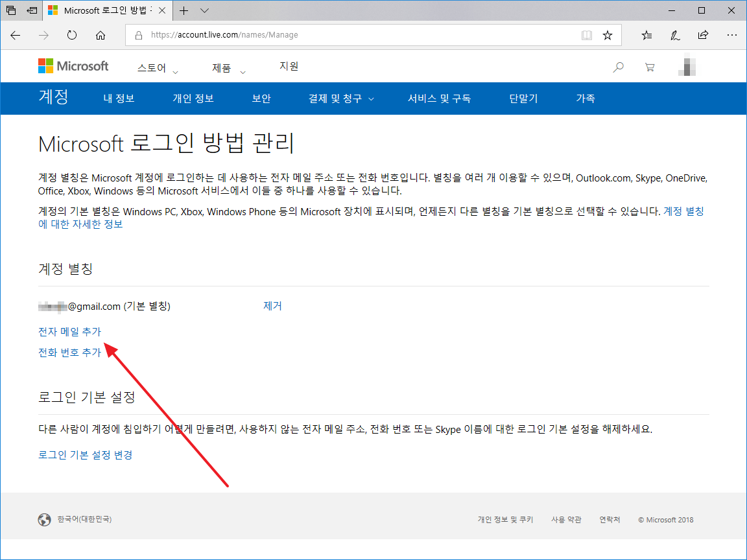747x560 pixels.
Task: Open the 서비스 및 구독 tab
Action: pyautogui.click(x=439, y=99)
